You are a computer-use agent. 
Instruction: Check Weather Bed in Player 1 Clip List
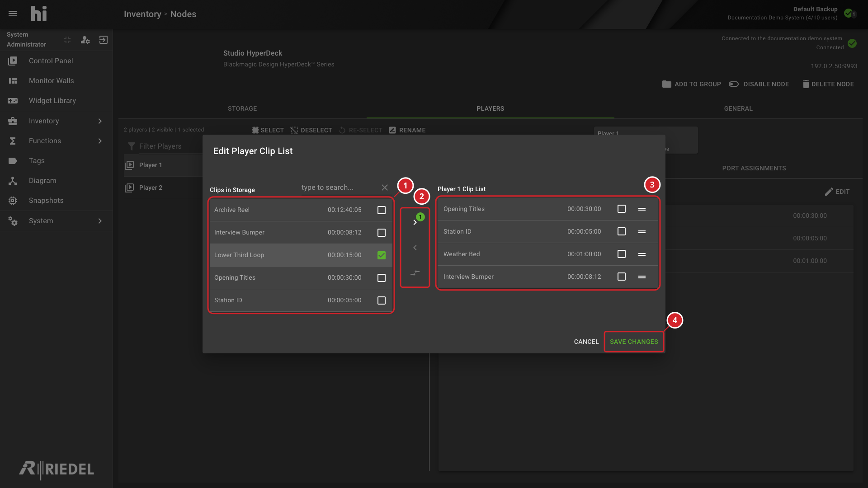tap(622, 254)
